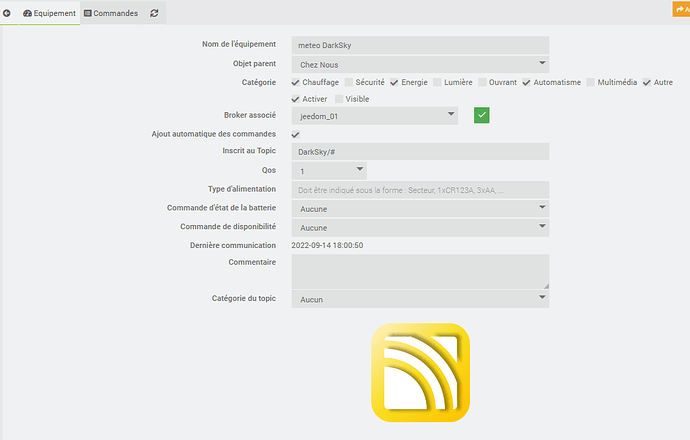Click the green broker status check icon
The width and height of the screenshot is (690, 440).
[x=482, y=116]
